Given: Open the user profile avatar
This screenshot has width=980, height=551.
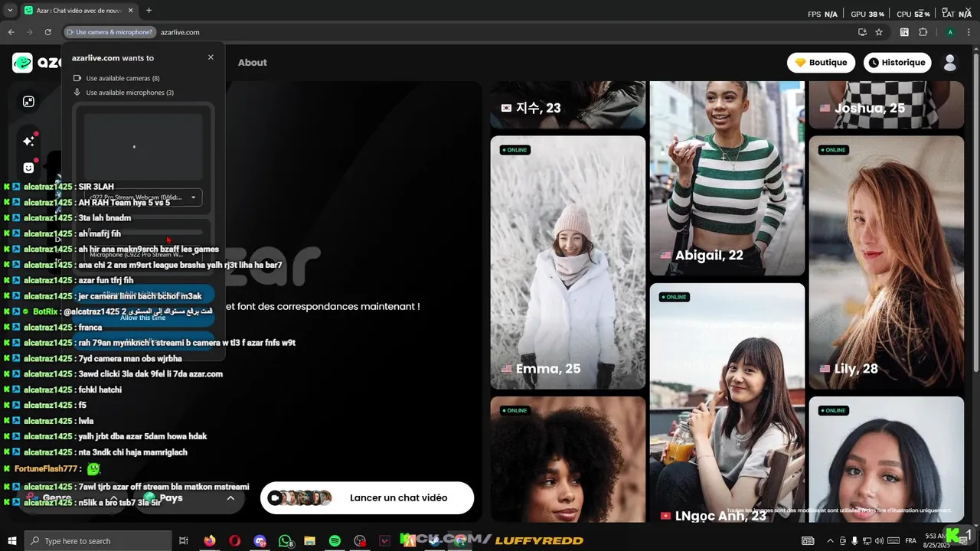Looking at the screenshot, I should click(x=949, y=63).
